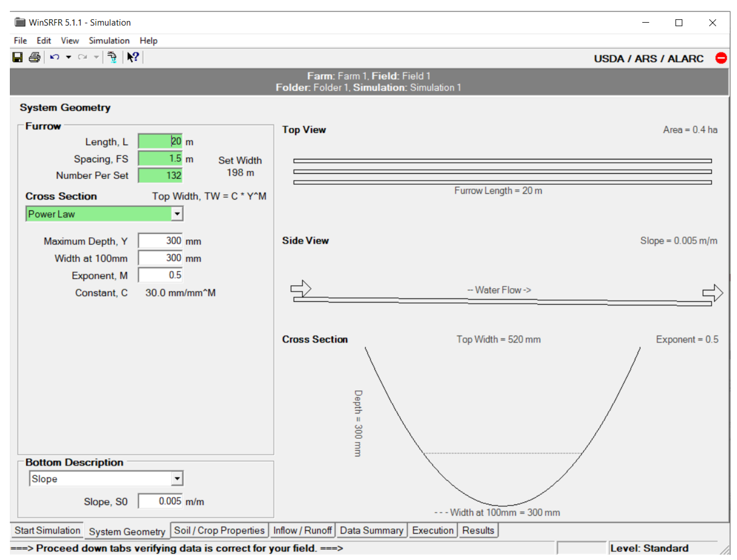Click the grayed Redo arrow icon
This screenshot has width=737, height=560.
[82, 57]
